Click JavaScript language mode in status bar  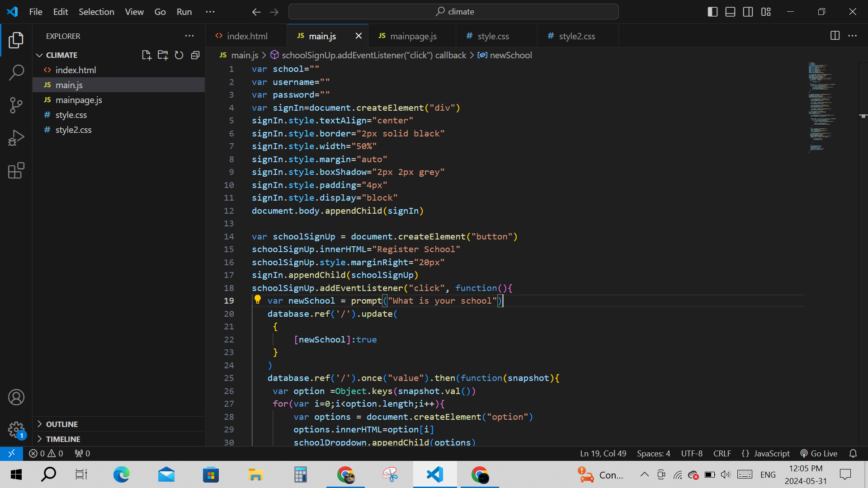click(766, 453)
